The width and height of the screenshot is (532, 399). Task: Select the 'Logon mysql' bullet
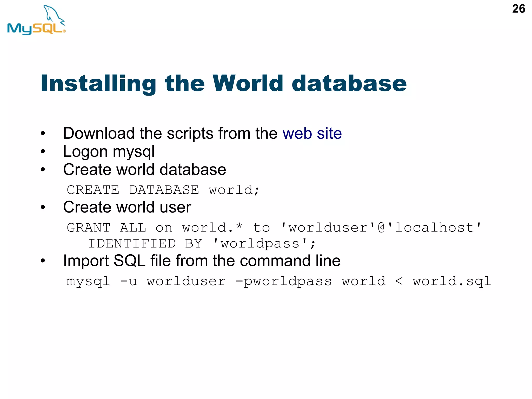click(109, 152)
